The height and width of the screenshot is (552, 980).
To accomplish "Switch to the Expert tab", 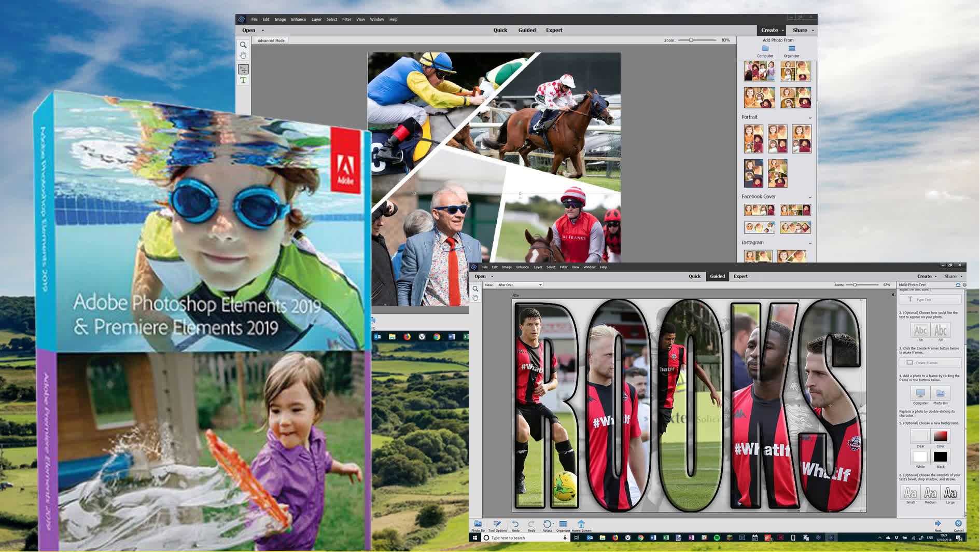I will [x=740, y=276].
